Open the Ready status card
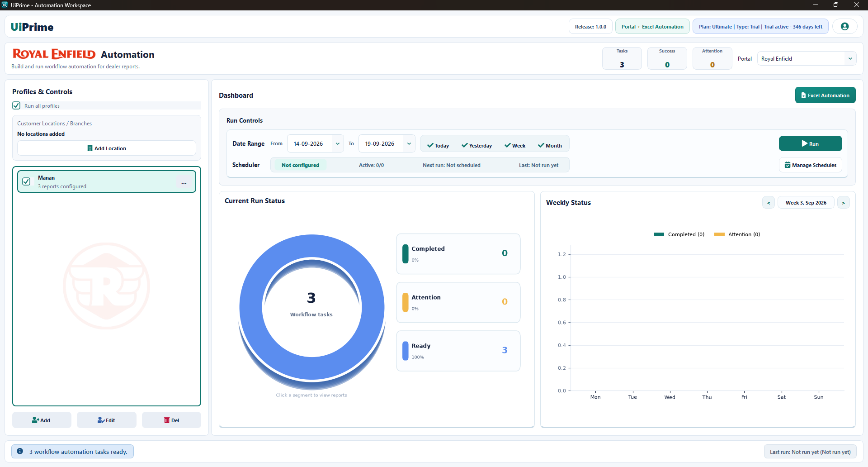The height and width of the screenshot is (467, 868). (x=458, y=351)
